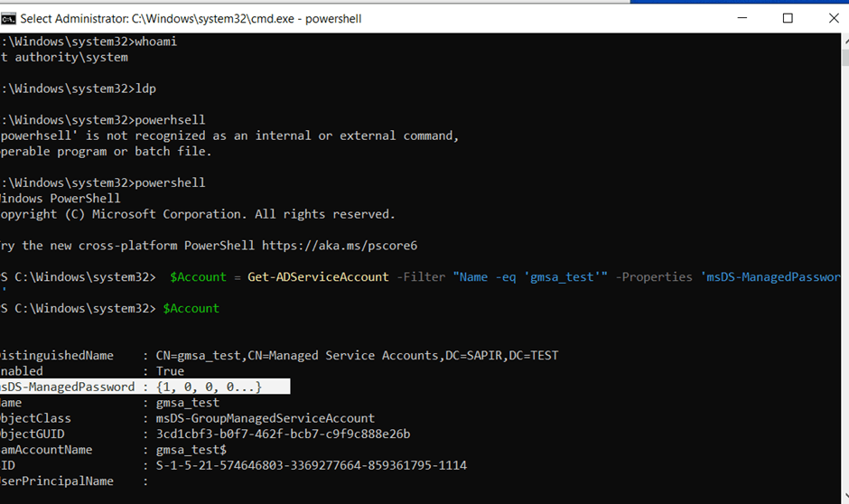Click the ldp command line
The image size is (849, 504).
[145, 89]
